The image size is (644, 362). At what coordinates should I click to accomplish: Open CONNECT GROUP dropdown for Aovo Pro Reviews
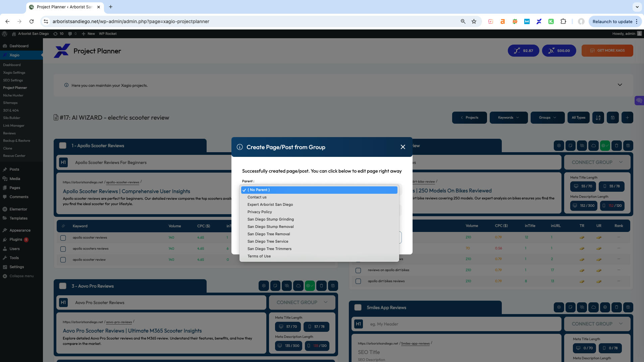(x=302, y=302)
